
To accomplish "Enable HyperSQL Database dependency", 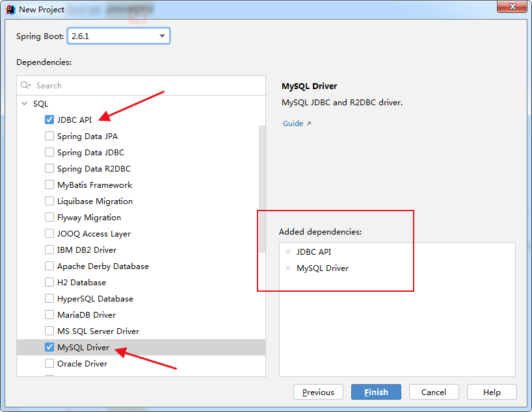I will [x=49, y=299].
